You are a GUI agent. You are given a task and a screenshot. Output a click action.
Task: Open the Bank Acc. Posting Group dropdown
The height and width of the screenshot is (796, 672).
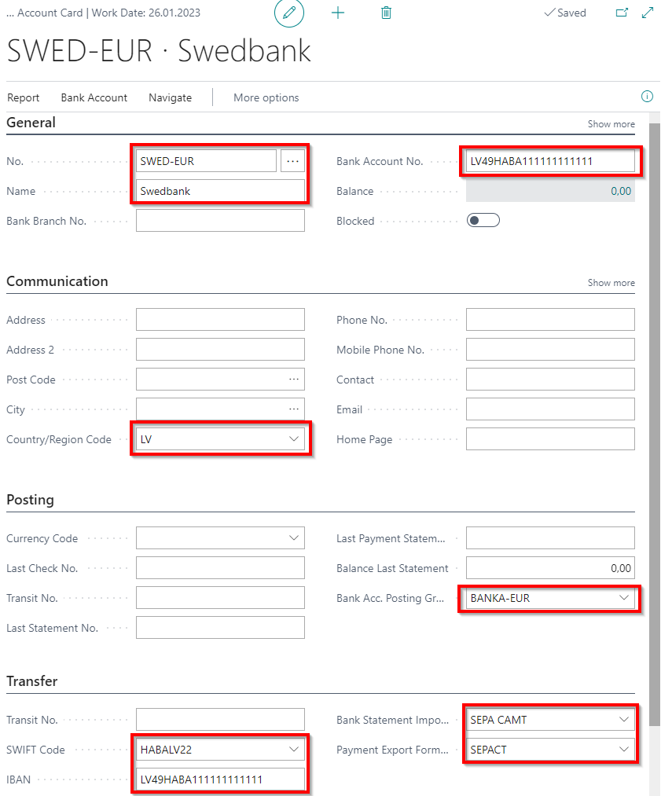click(x=624, y=598)
